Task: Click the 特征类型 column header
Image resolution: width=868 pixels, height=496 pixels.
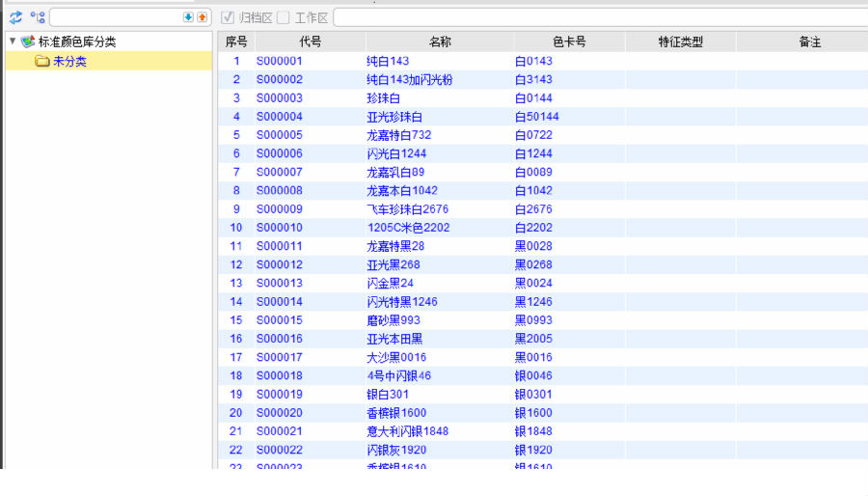Action: [680, 41]
